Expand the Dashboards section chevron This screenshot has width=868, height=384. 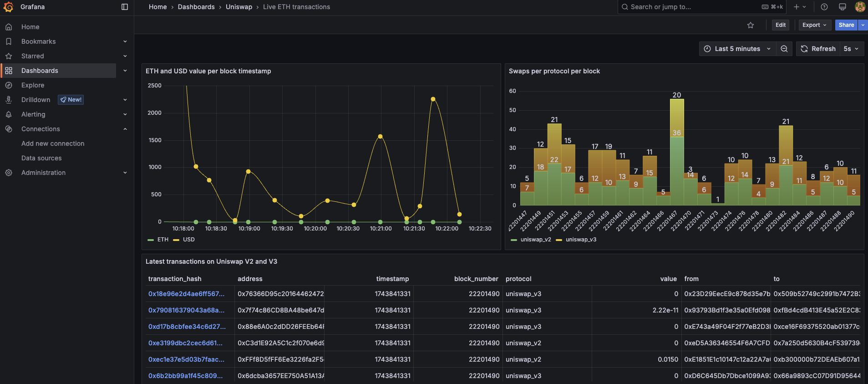[x=125, y=71]
